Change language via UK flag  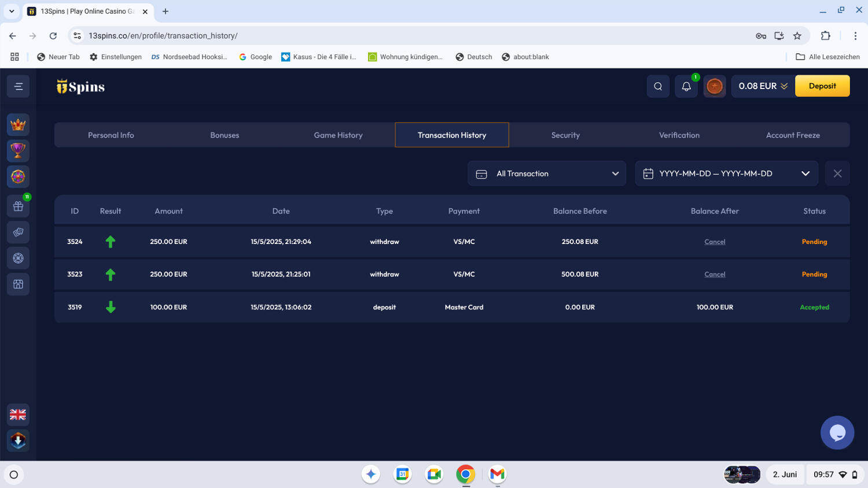point(19,415)
